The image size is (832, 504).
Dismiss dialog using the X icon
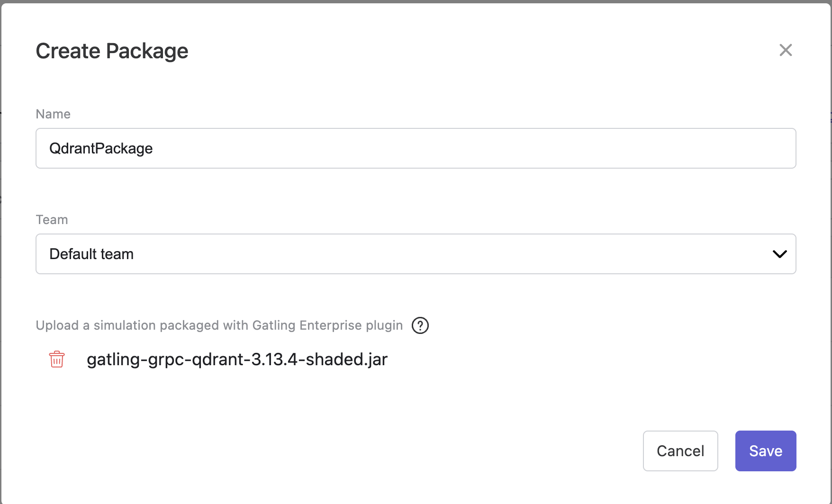pyautogui.click(x=786, y=50)
